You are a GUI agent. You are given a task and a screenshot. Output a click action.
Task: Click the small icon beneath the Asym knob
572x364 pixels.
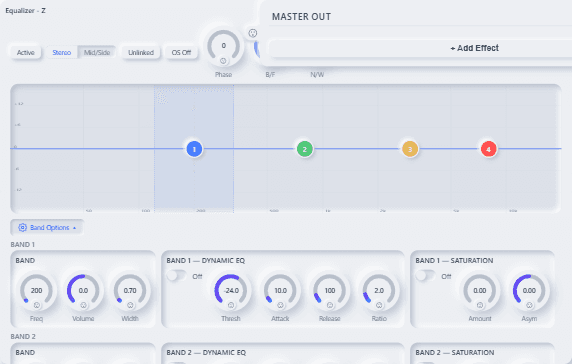[x=529, y=305]
